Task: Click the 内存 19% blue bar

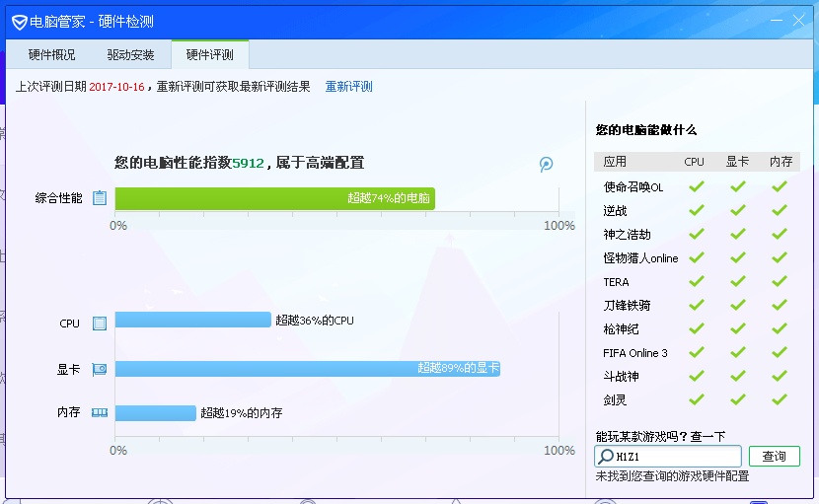Action: pos(156,413)
